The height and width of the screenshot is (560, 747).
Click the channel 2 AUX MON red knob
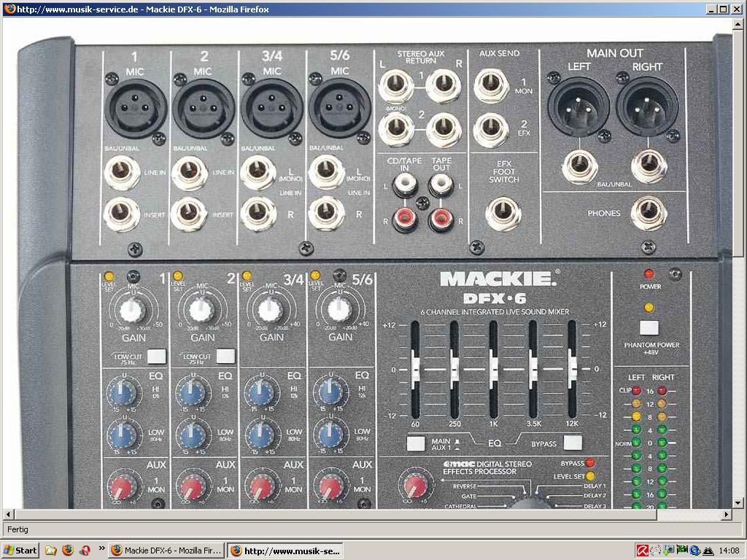tap(191, 488)
